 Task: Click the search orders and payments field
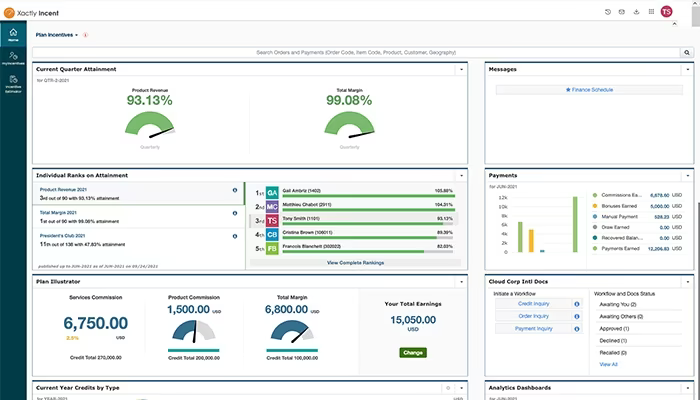[x=356, y=53]
